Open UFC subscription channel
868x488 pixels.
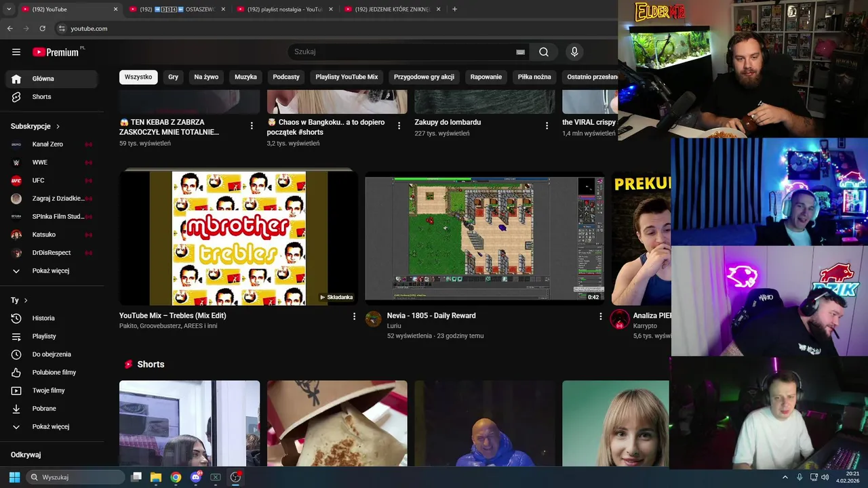52,180
